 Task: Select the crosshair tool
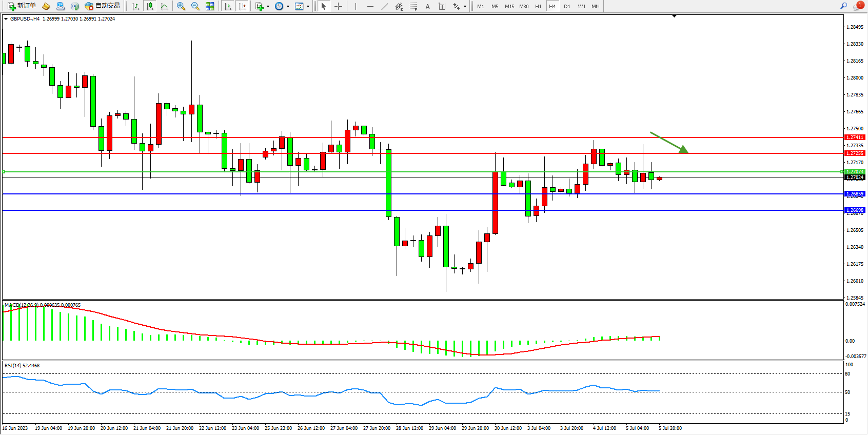tap(339, 6)
